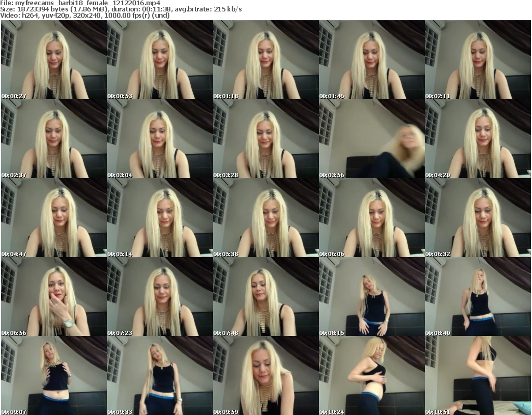This screenshot has height=415, width=532.
Task: Choose the frame marked 00:07:23
Action: [160, 297]
